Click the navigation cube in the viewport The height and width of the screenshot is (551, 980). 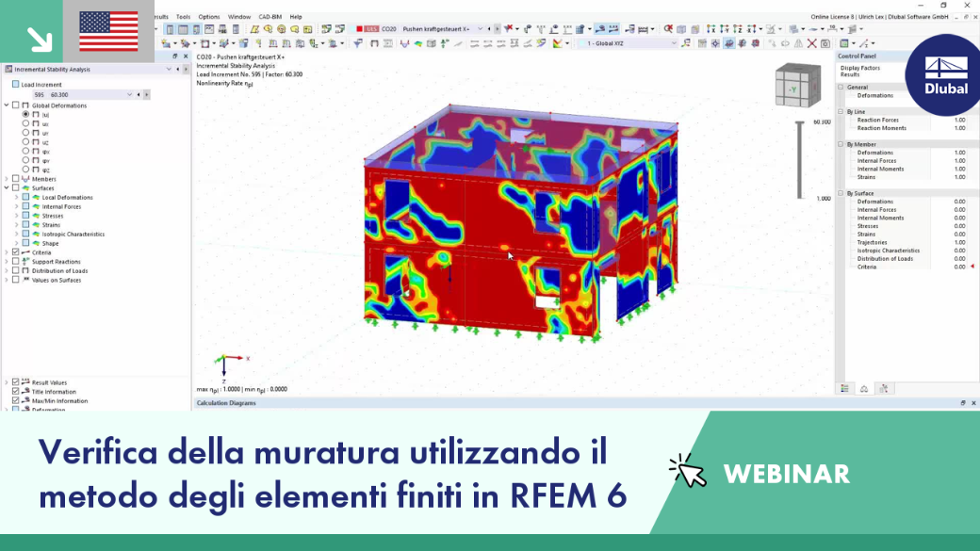[x=797, y=86]
